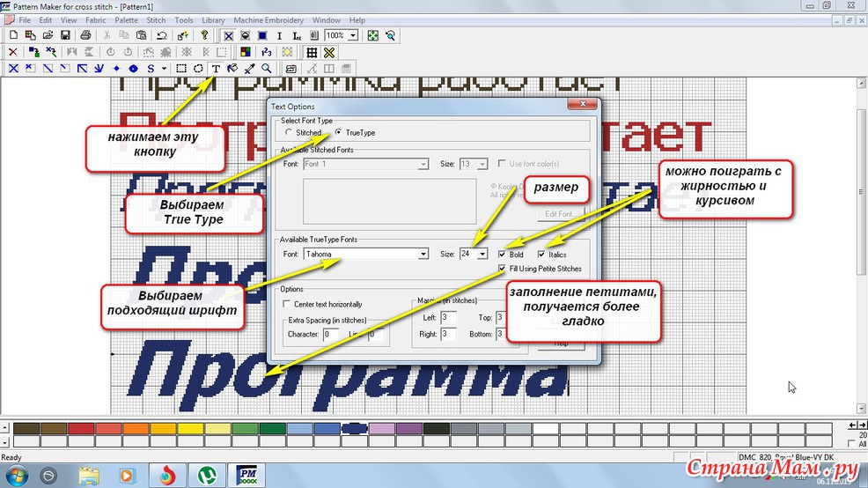Image resolution: width=868 pixels, height=488 pixels.
Task: Click the Edit Font button
Action: click(x=561, y=214)
